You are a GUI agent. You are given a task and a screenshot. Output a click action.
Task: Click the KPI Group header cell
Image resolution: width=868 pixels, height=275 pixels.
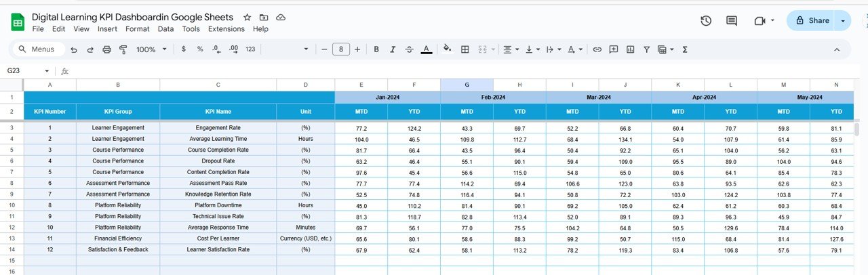tap(118, 112)
